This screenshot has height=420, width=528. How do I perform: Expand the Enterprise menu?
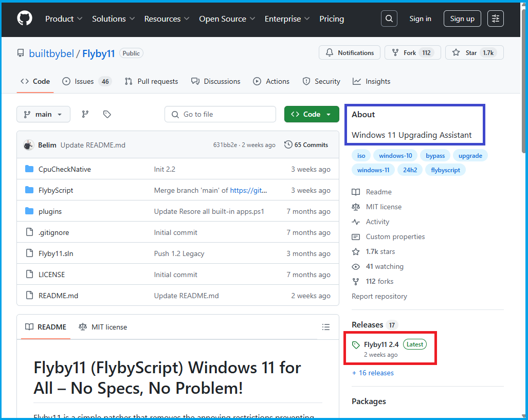(x=287, y=19)
